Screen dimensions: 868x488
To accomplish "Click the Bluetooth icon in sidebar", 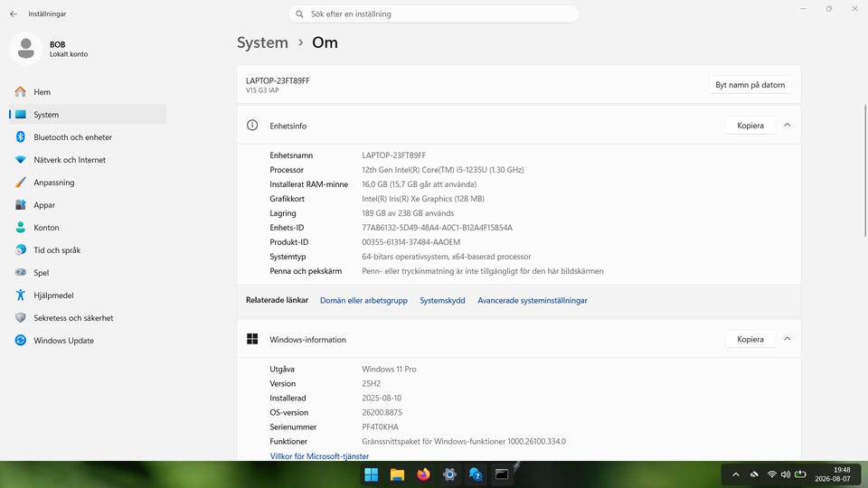I will click(x=21, y=137).
